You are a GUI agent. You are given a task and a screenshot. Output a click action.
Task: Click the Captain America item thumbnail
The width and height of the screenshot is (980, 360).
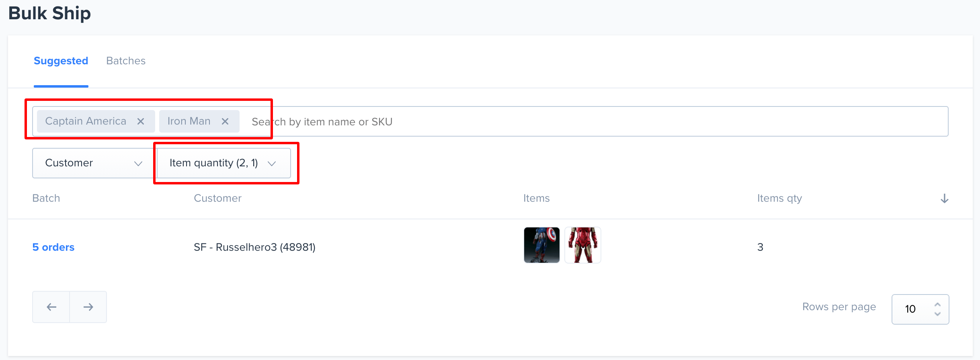click(x=541, y=245)
